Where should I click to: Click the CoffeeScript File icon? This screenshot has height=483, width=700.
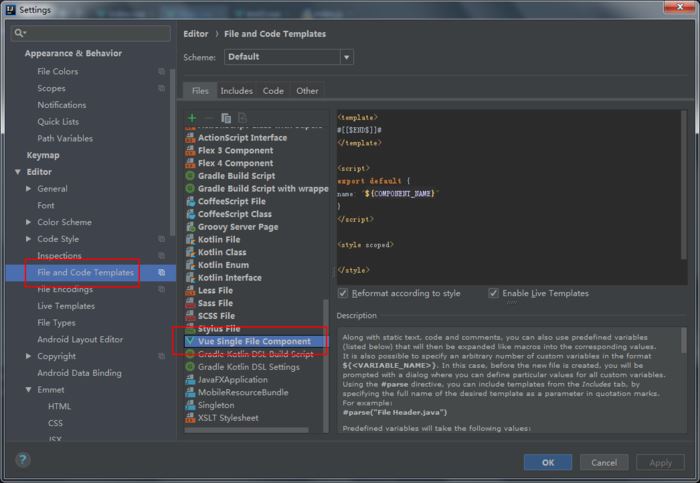pyautogui.click(x=191, y=201)
